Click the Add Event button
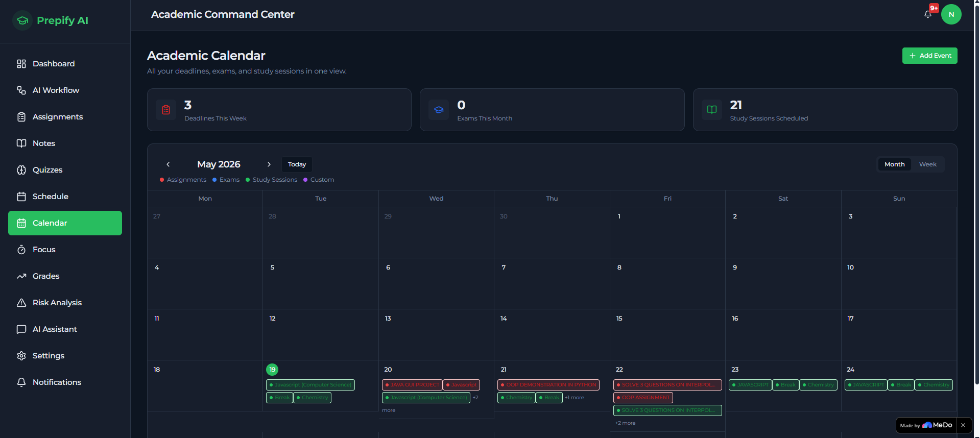 pyautogui.click(x=929, y=56)
